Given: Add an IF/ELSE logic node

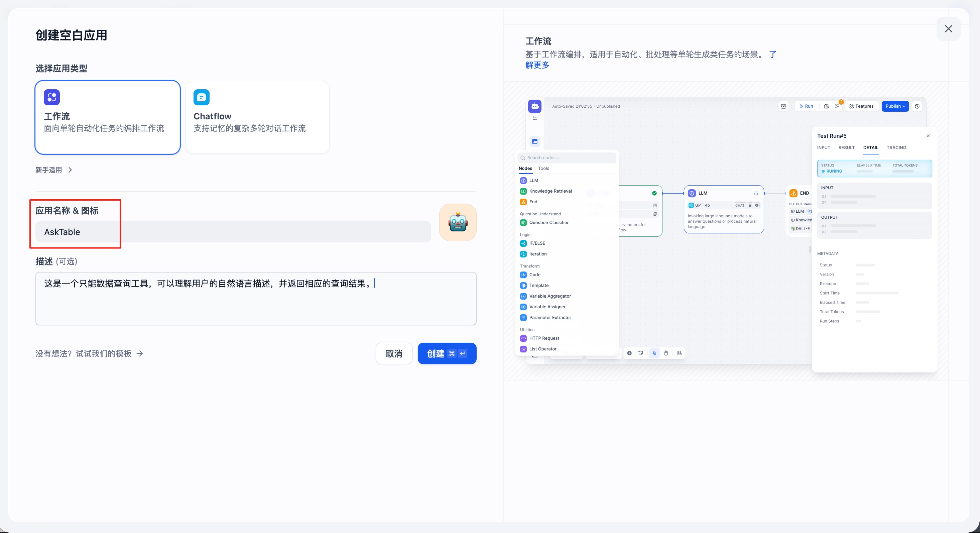Looking at the screenshot, I should point(537,243).
